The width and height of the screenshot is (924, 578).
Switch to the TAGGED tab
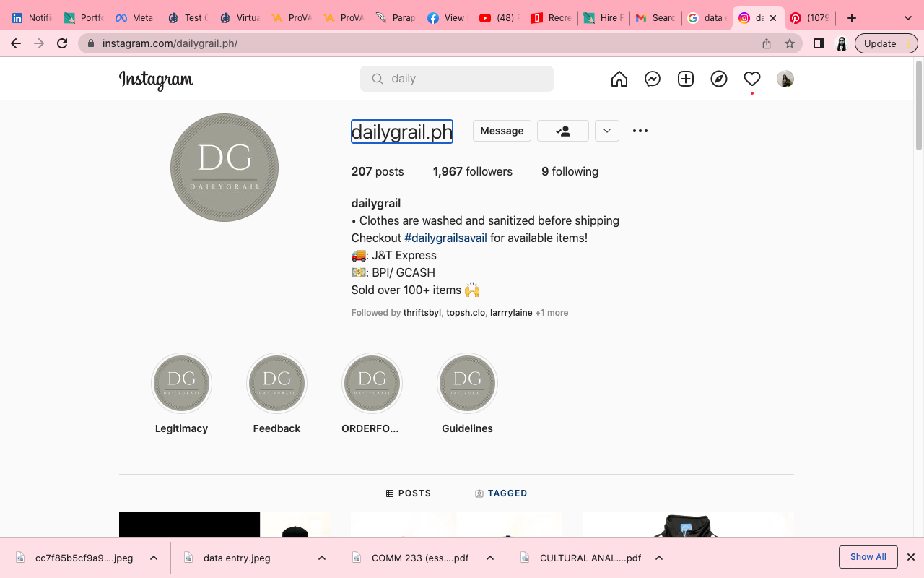pyautogui.click(x=501, y=493)
